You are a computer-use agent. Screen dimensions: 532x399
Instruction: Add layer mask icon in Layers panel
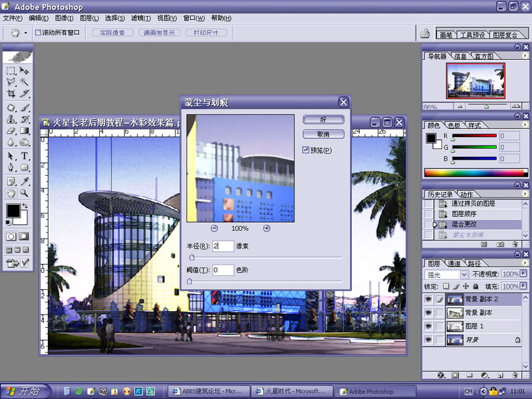[x=456, y=375]
